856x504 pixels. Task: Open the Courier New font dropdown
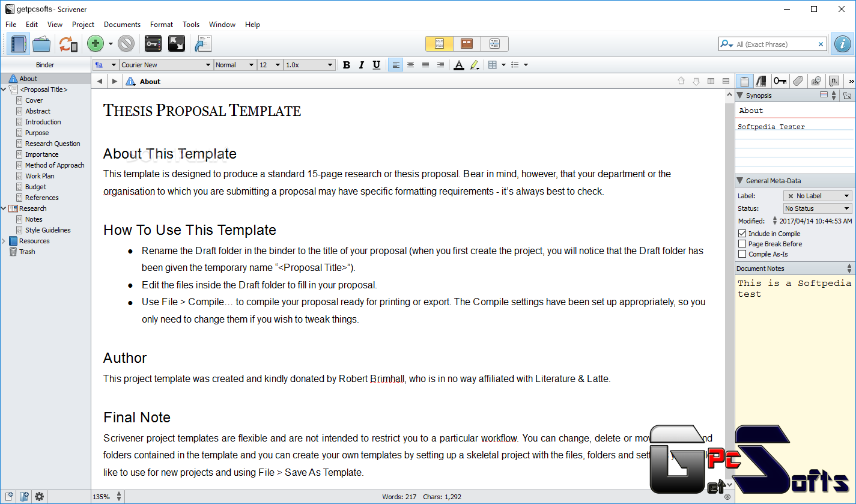point(166,65)
